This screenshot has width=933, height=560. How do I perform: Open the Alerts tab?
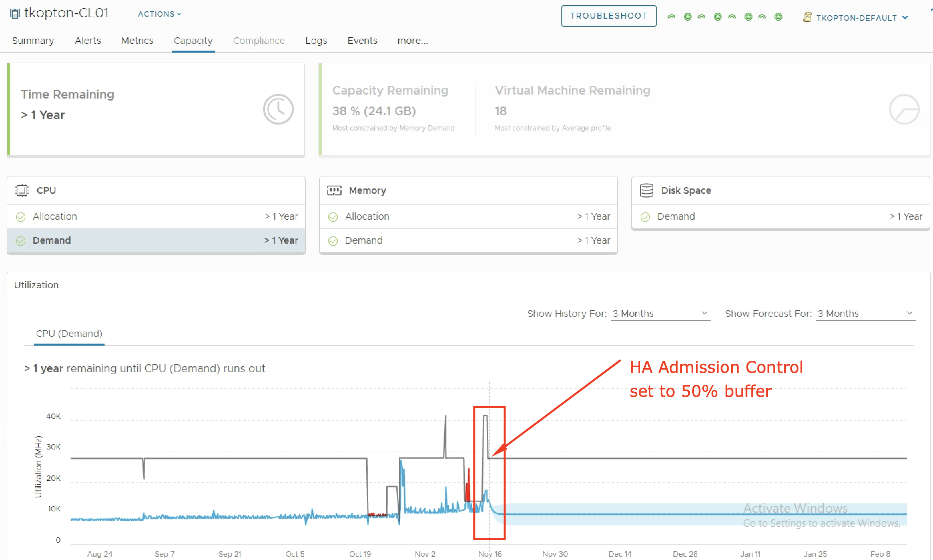coord(88,40)
